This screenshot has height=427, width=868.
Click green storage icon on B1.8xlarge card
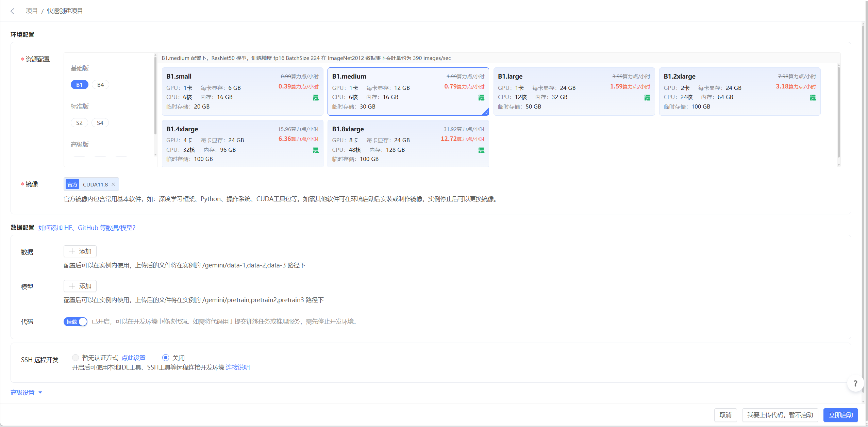click(481, 150)
